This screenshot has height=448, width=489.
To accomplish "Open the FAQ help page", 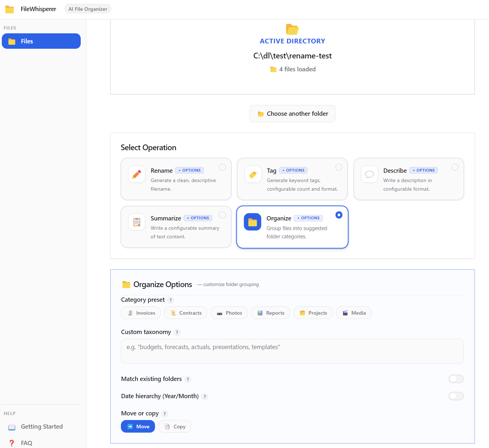I will (41, 443).
